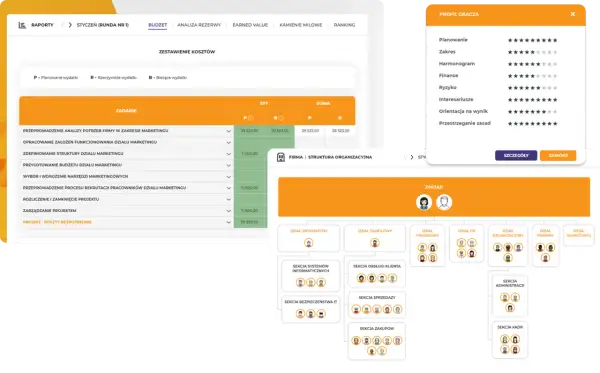Select the Zarząd box title
600x373 pixels.
click(434, 187)
